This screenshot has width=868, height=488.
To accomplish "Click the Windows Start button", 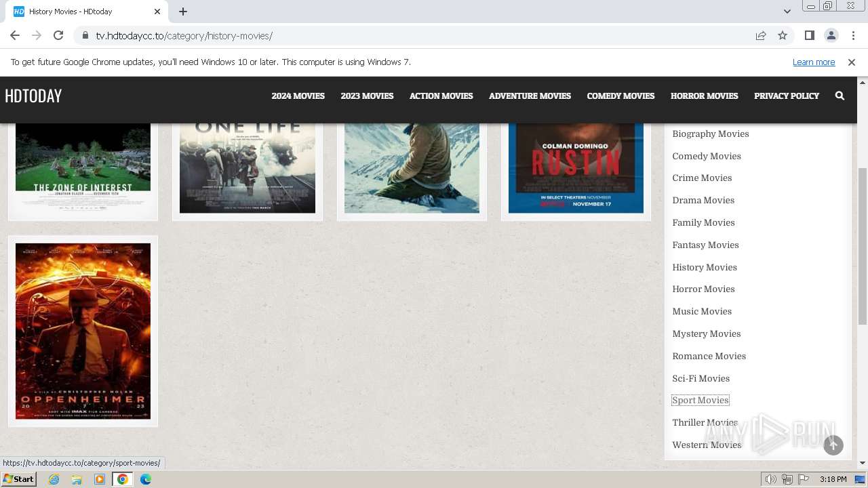I will pyautogui.click(x=19, y=479).
